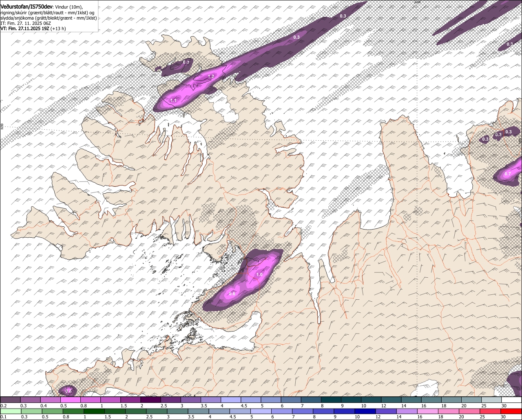Click the 'VT: Fim. 27.11.2025 19Z (+13 h)' line

(x=33, y=29)
